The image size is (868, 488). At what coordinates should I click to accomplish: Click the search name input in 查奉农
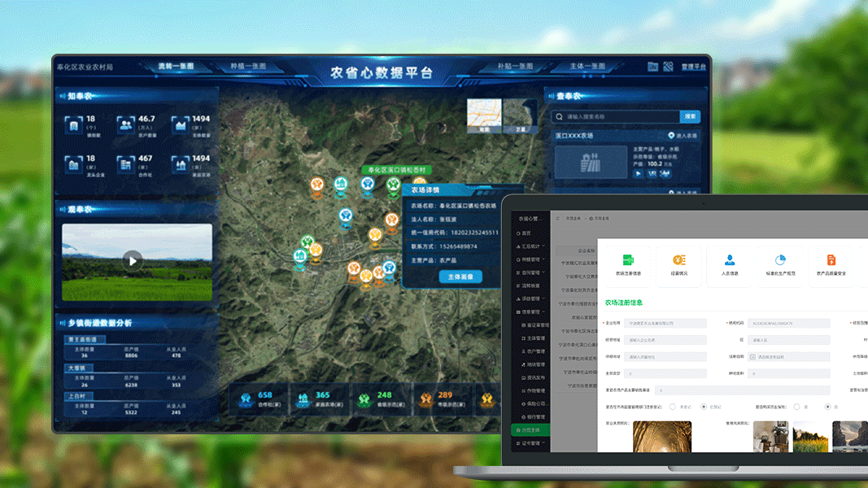[x=615, y=117]
